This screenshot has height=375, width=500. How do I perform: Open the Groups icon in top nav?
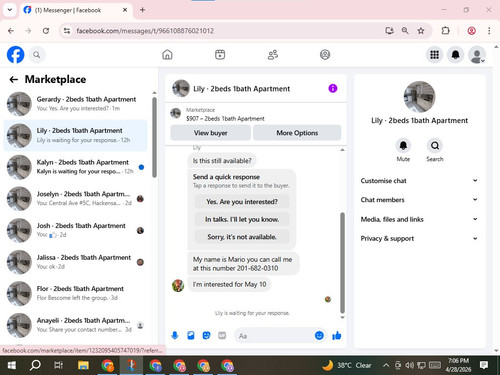click(325, 54)
